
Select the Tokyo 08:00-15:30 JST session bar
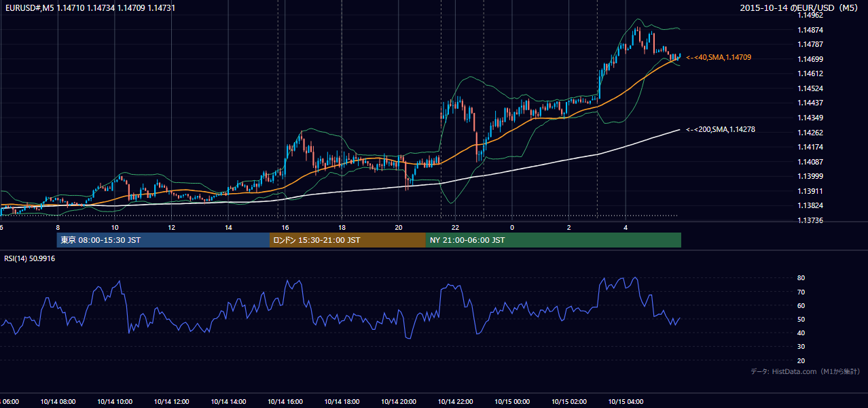point(164,240)
